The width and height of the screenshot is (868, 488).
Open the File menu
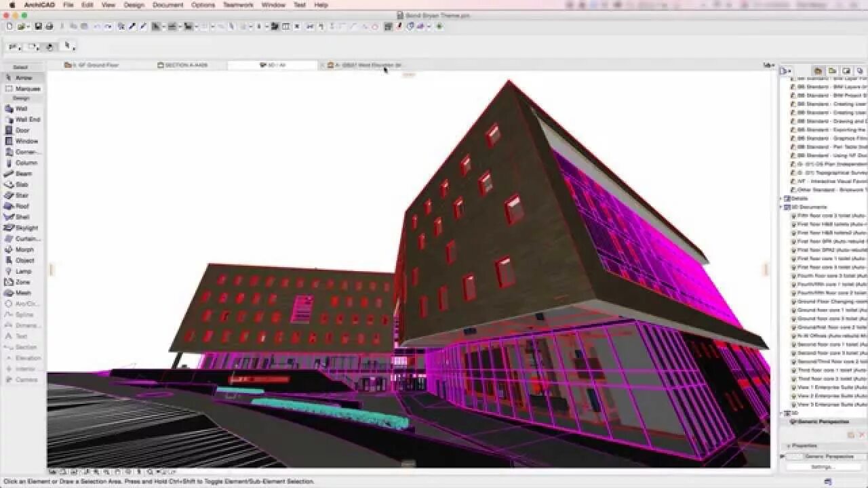(68, 5)
